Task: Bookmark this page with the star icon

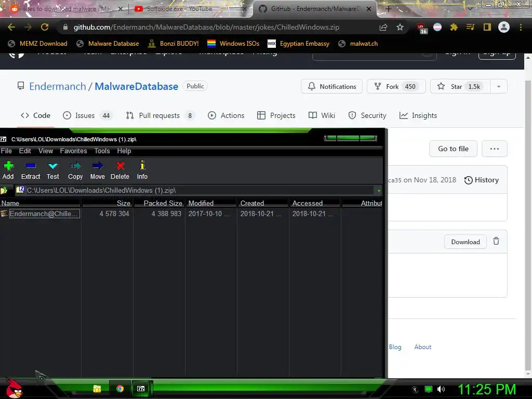Action: tap(400, 27)
